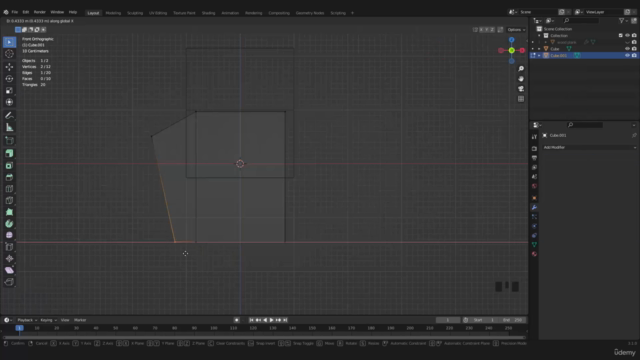Switch to the Shading workspace tab

point(208,13)
